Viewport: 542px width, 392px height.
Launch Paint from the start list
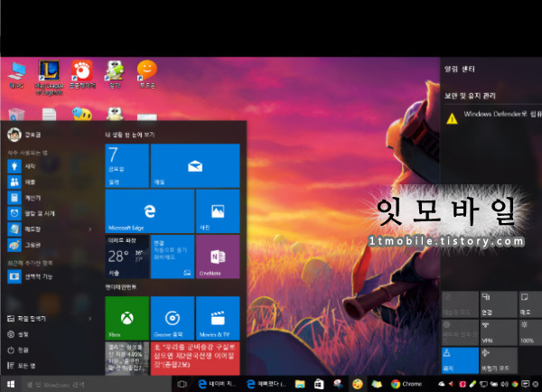click(x=24, y=245)
